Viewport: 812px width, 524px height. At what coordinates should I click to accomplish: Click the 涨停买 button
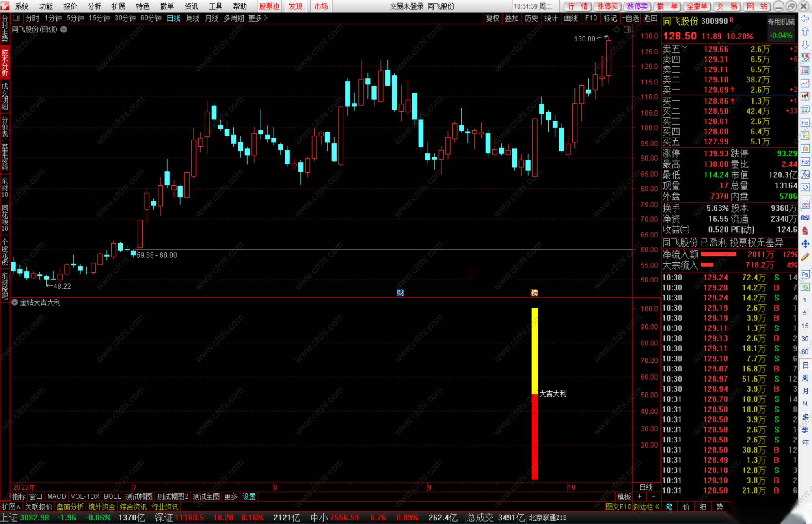tap(607, 6)
